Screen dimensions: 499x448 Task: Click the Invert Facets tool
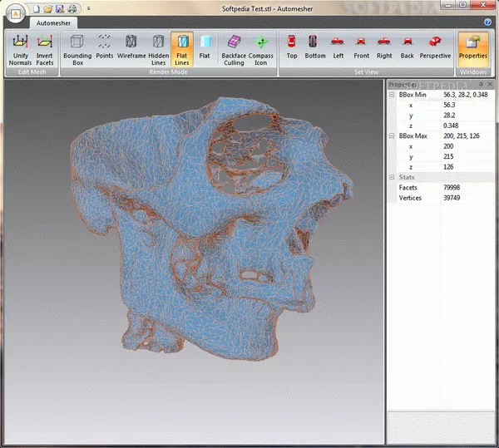pyautogui.click(x=44, y=48)
